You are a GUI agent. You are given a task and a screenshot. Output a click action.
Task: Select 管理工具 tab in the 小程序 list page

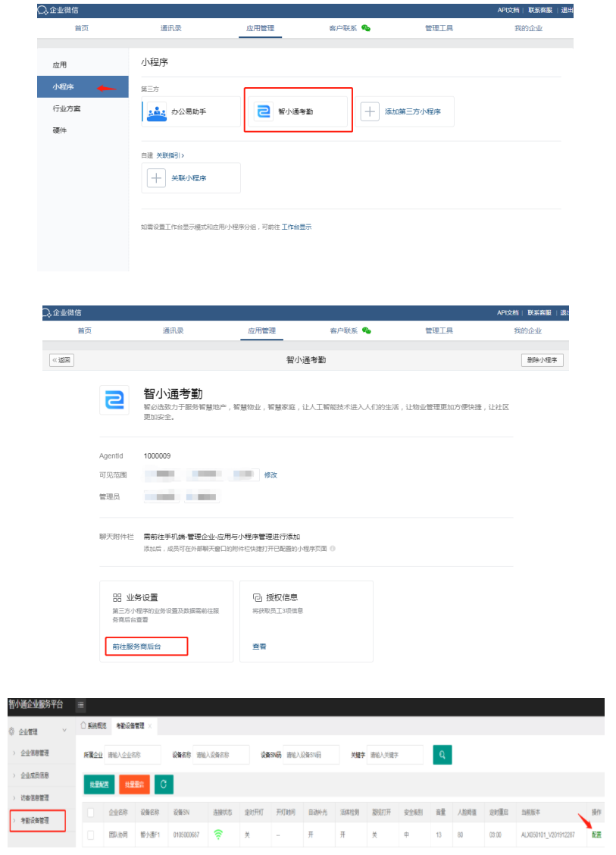[439, 28]
